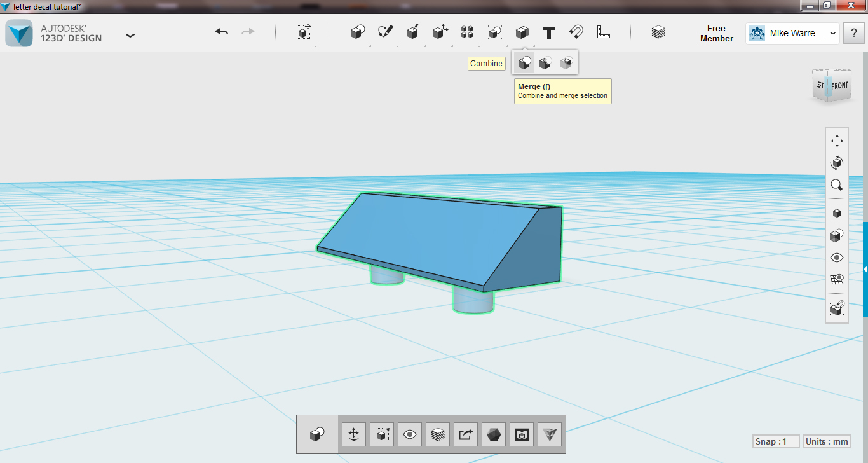
Task: Toggle the solid display mode in navigation bar
Action: (x=837, y=235)
